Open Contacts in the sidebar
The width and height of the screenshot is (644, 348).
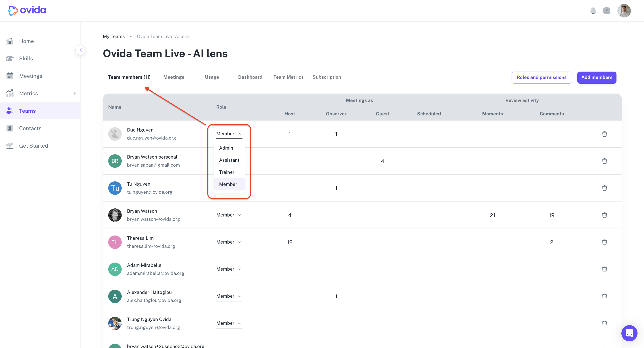click(x=40, y=129)
